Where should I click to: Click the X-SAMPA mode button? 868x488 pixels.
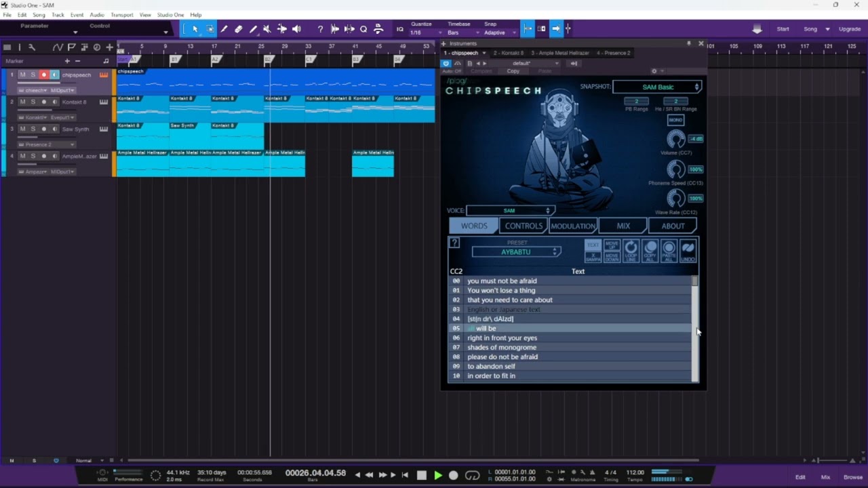(x=593, y=258)
